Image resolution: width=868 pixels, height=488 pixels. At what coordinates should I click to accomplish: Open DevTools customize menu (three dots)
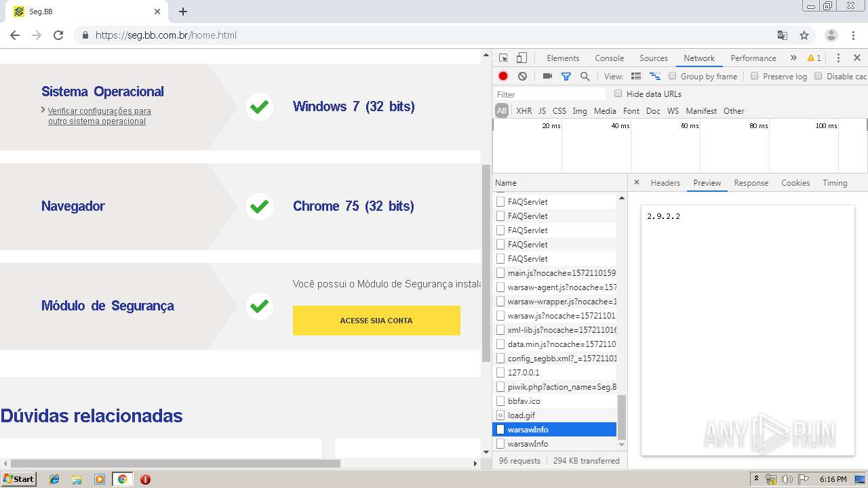coord(838,58)
